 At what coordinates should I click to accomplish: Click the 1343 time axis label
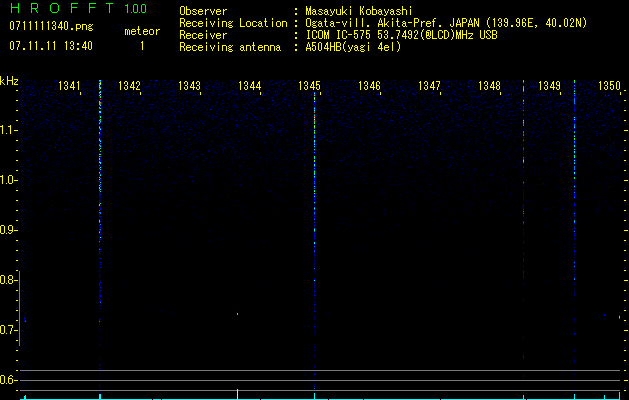click(x=189, y=86)
